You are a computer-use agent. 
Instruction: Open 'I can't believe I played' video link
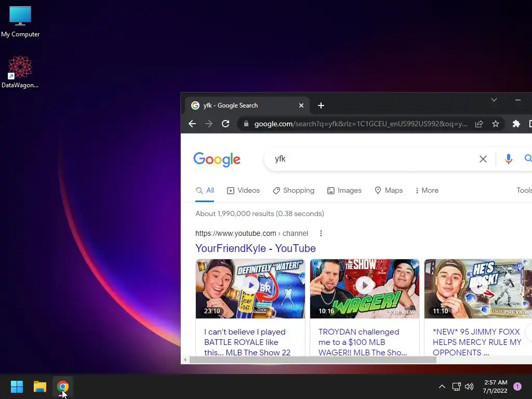pos(247,342)
